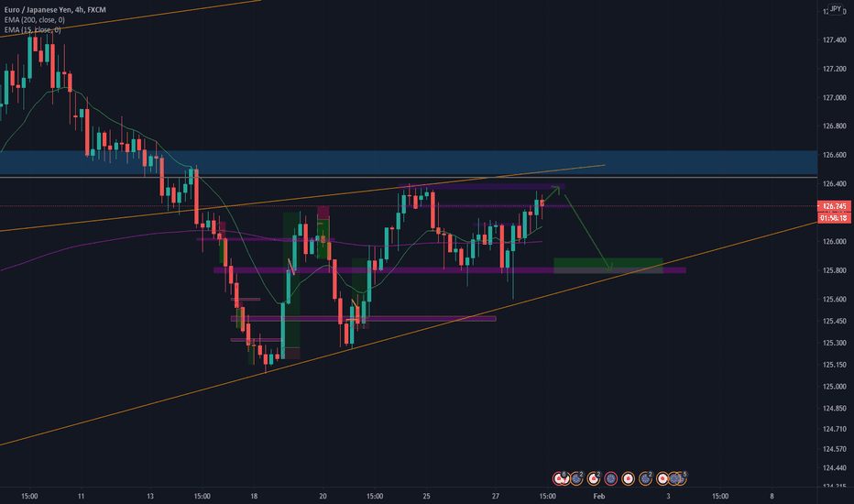The height and width of the screenshot is (504, 854).
Task: Select the green target box near 125.800
Action: coord(608,266)
